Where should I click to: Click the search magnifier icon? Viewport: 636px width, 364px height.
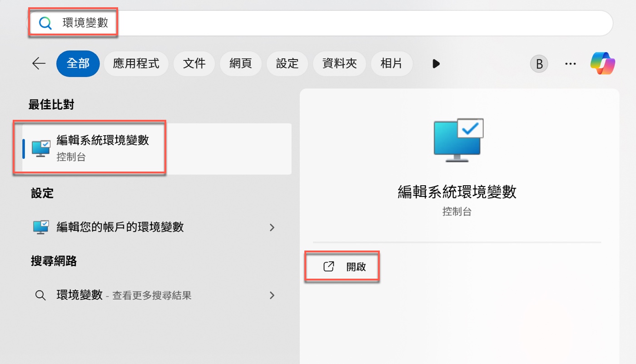(45, 22)
